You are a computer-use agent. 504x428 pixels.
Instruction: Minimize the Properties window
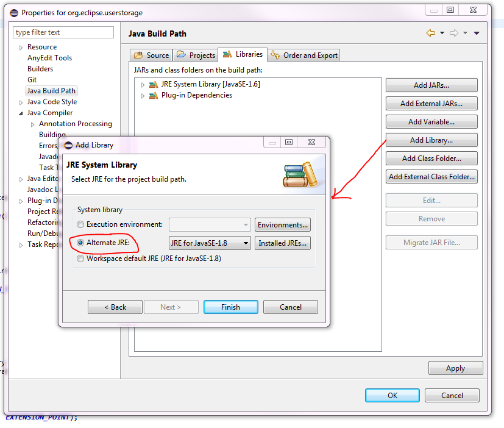tap(434, 10)
